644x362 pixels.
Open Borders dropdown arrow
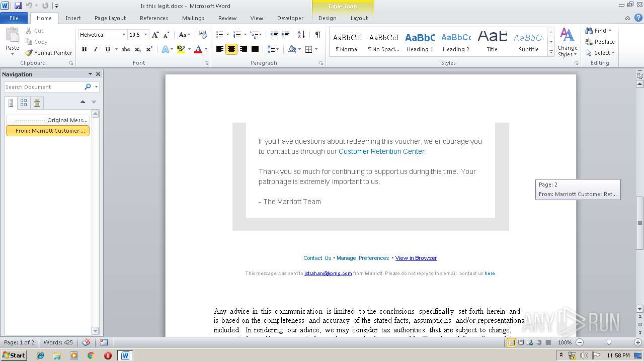pyautogui.click(x=316, y=49)
